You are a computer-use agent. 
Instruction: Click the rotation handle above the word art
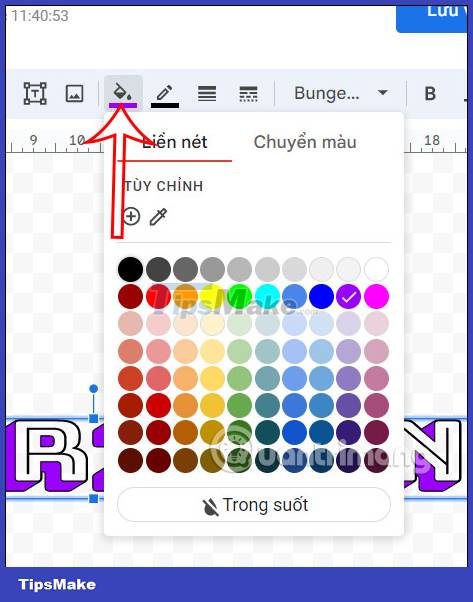(93, 389)
